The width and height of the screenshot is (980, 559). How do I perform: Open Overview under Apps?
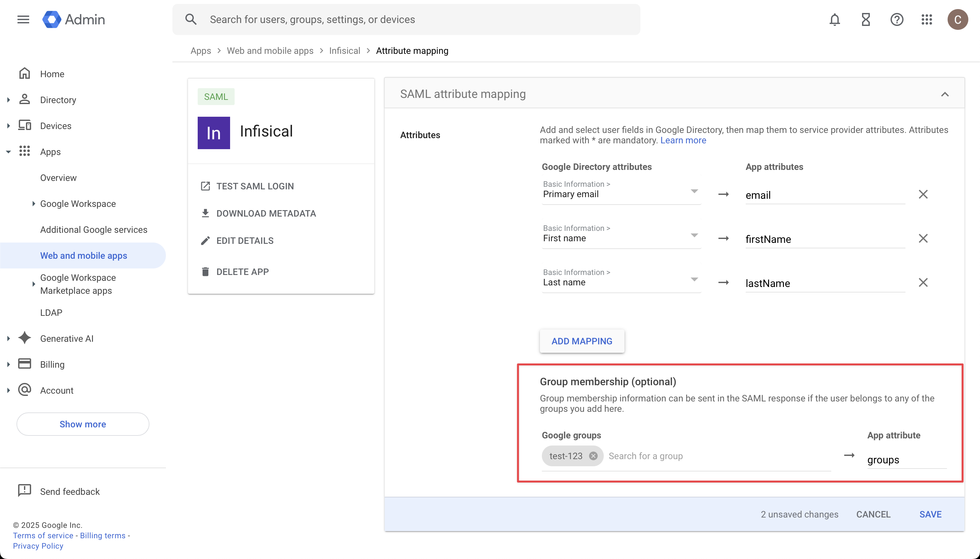[58, 178]
